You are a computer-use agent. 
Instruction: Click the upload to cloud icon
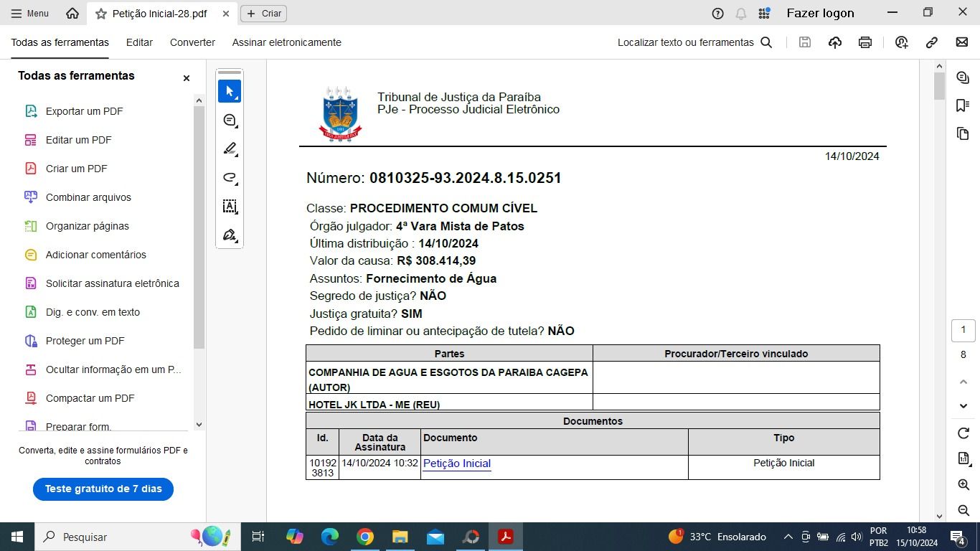834,42
